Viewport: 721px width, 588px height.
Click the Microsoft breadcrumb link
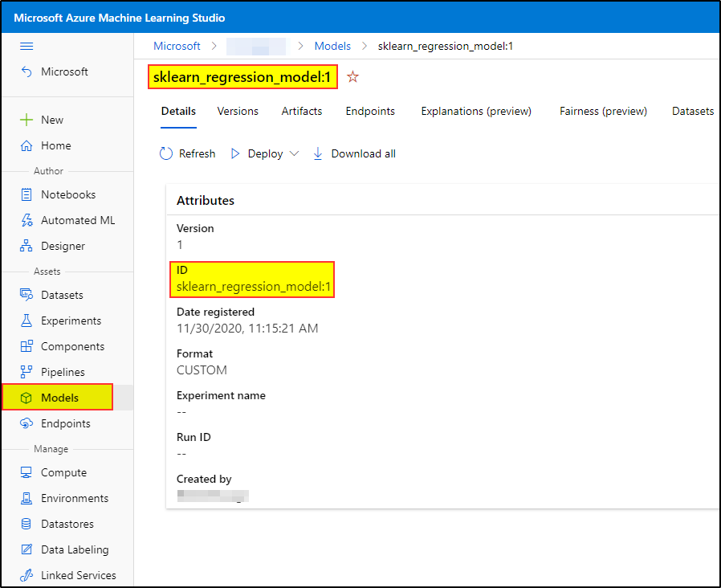[177, 46]
